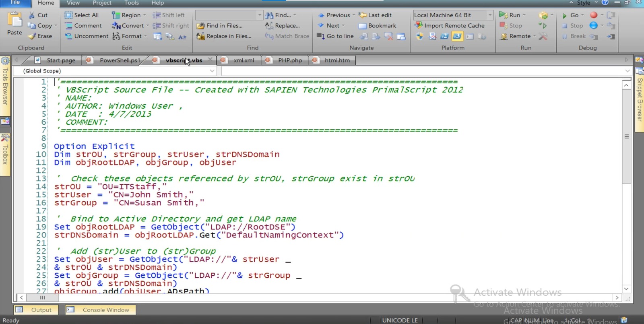Click Replace in Files icon
Screen dimensions: 644x324
[200, 36]
